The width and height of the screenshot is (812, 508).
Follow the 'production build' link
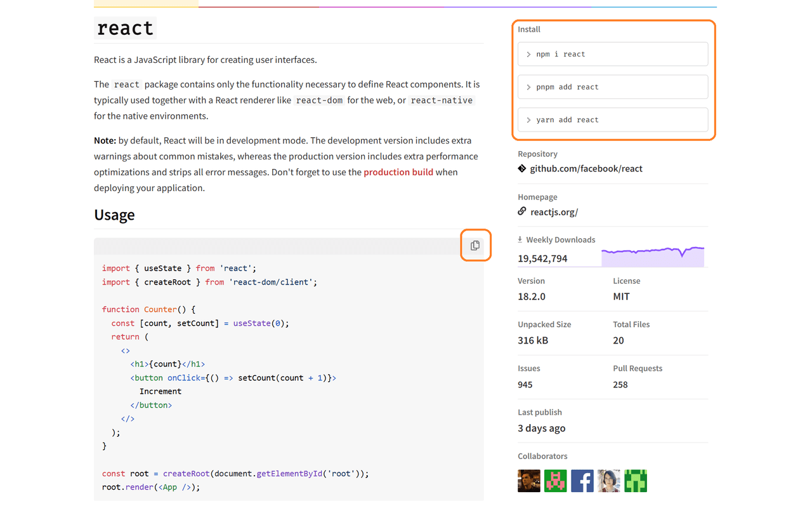pos(398,172)
